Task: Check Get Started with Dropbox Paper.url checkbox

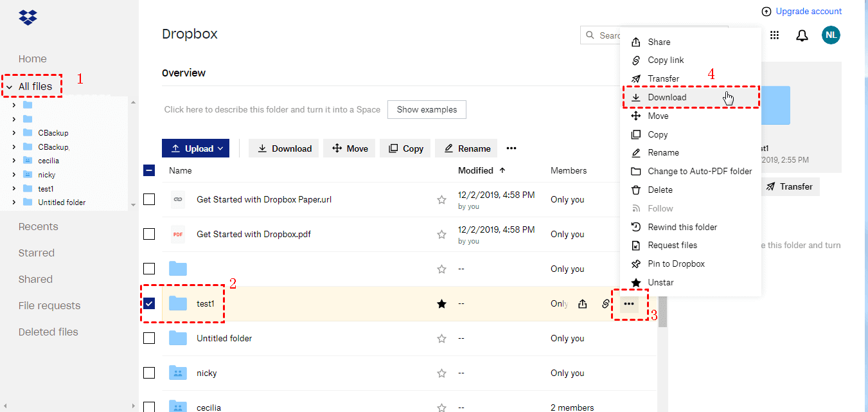Action: 149,199
